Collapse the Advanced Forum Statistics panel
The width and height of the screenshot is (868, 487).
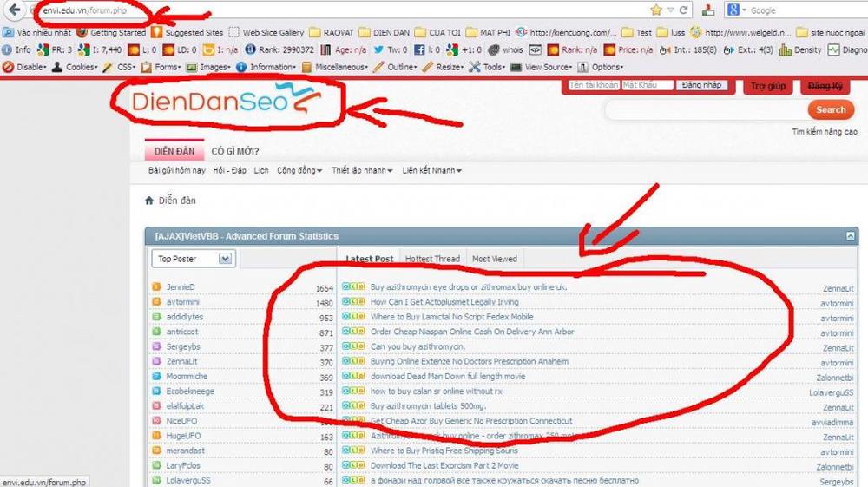(851, 236)
